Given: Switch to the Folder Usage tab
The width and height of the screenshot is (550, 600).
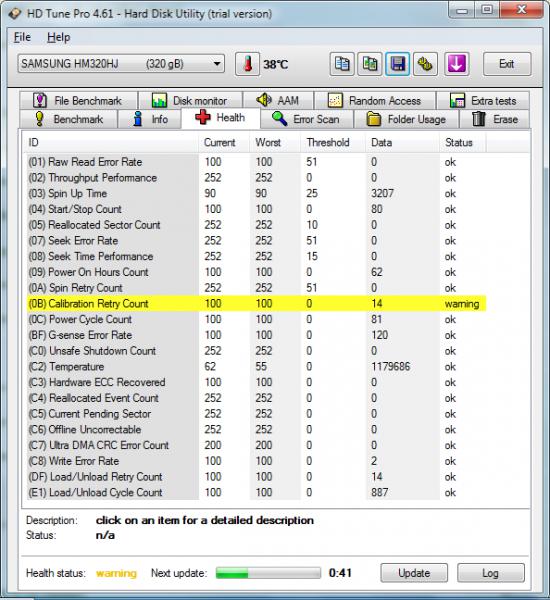Looking at the screenshot, I should tap(406, 119).
